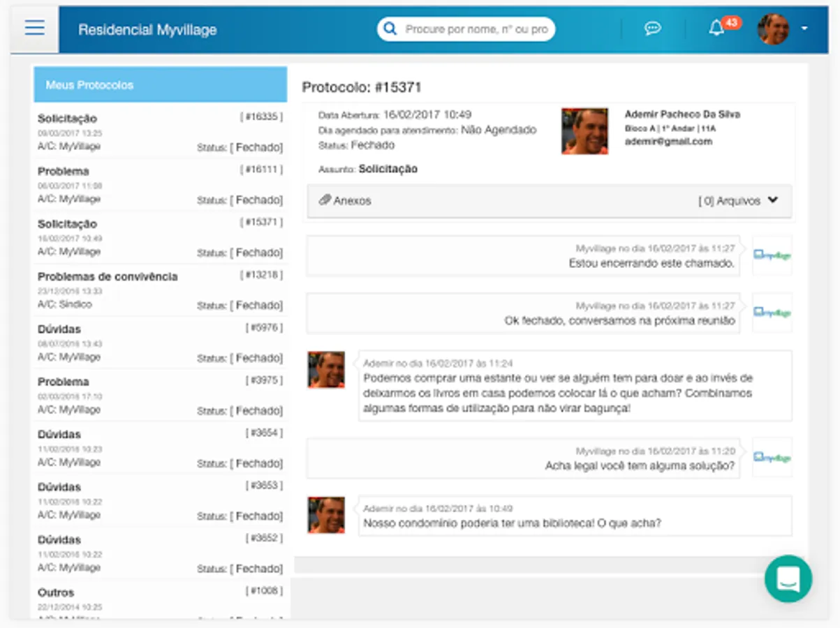Click the user avatar in header
The width and height of the screenshot is (840, 628).
774,29
